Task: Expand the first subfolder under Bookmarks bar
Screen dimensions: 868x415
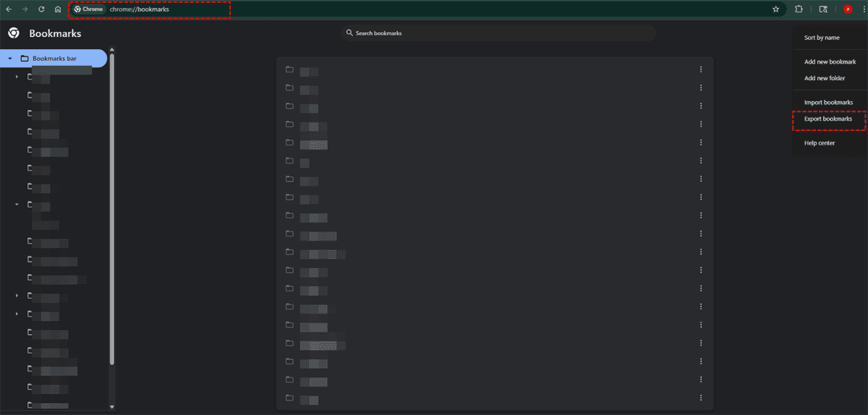Action: (x=17, y=77)
